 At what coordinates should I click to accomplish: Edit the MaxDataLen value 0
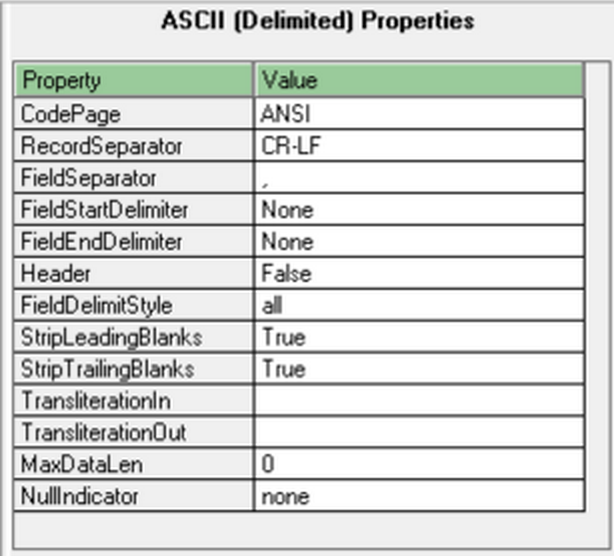[418, 465]
